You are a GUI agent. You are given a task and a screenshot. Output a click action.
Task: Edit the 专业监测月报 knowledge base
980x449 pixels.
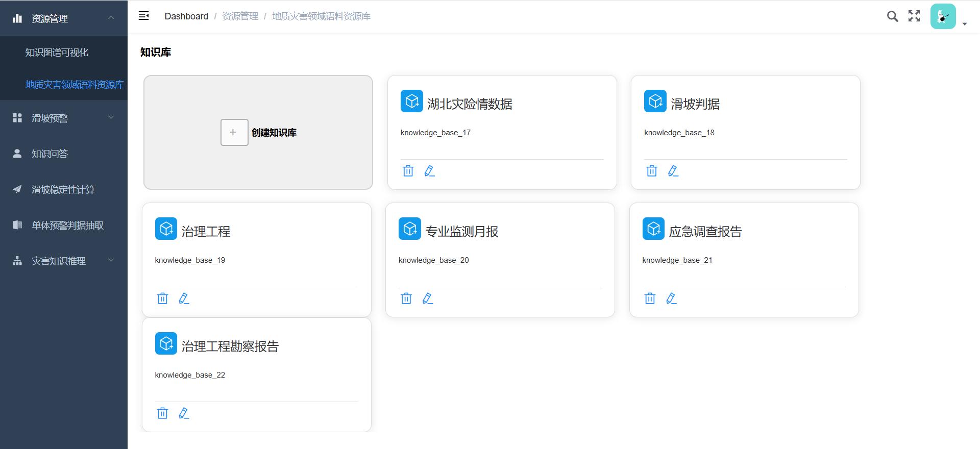[427, 298]
